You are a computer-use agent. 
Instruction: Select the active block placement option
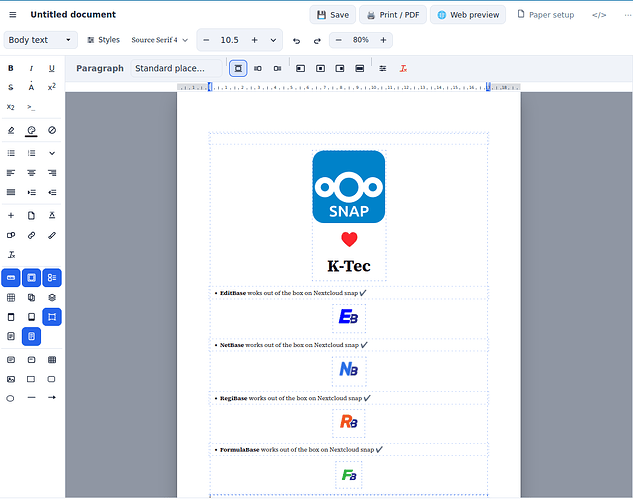pos(238,68)
